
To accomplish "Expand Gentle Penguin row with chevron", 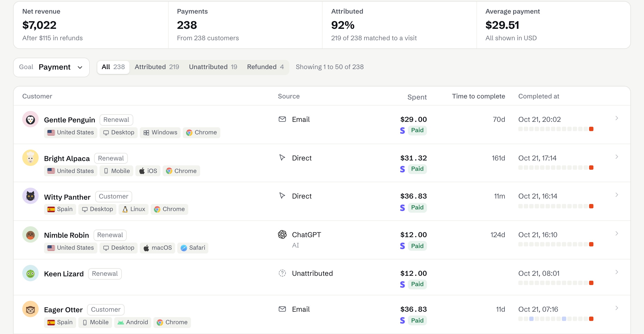I will pyautogui.click(x=617, y=118).
